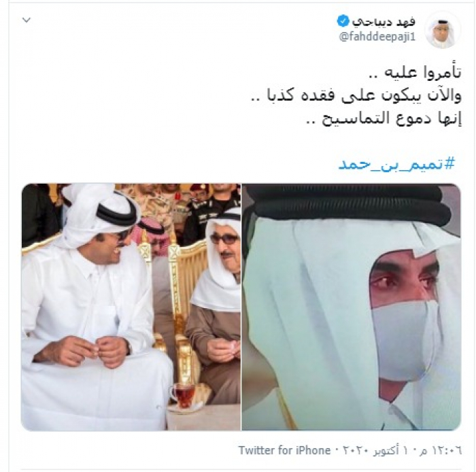Open the فهد ديباجي display name

pyautogui.click(x=384, y=22)
